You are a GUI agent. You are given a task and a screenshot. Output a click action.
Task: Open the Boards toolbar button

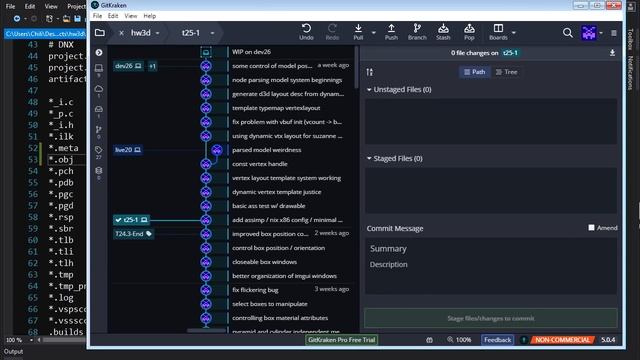(498, 32)
